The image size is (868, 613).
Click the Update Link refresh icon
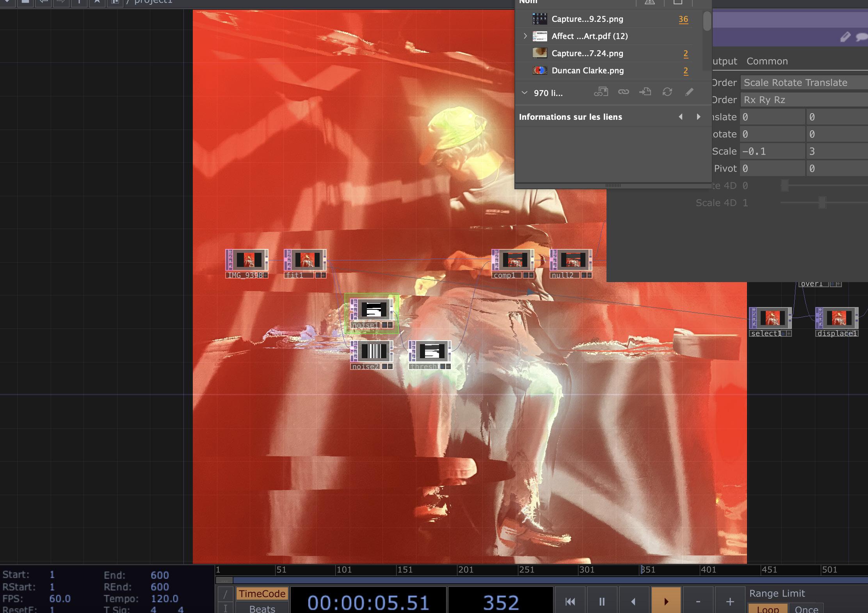pos(667,92)
